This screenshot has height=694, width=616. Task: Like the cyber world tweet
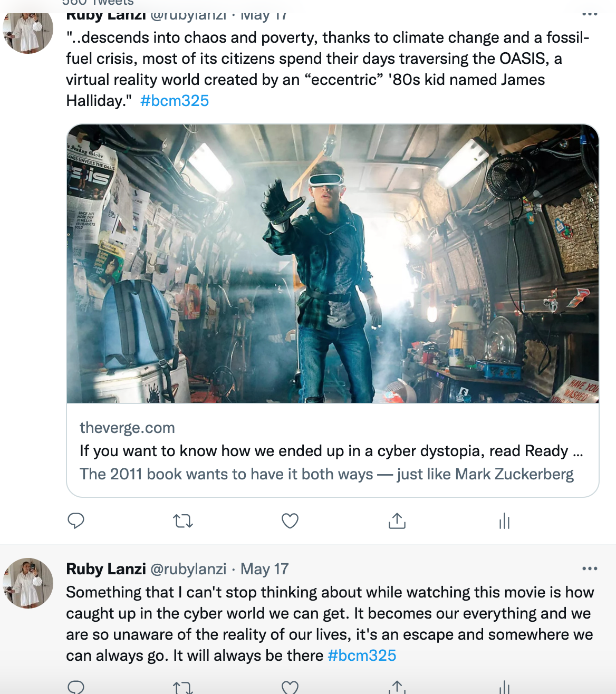pyautogui.click(x=290, y=687)
